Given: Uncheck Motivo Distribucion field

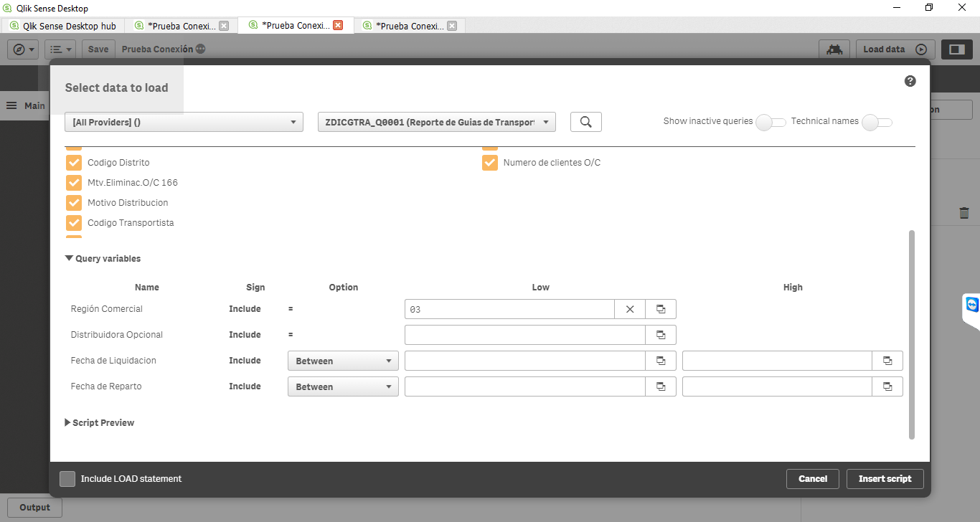Looking at the screenshot, I should 74,203.
